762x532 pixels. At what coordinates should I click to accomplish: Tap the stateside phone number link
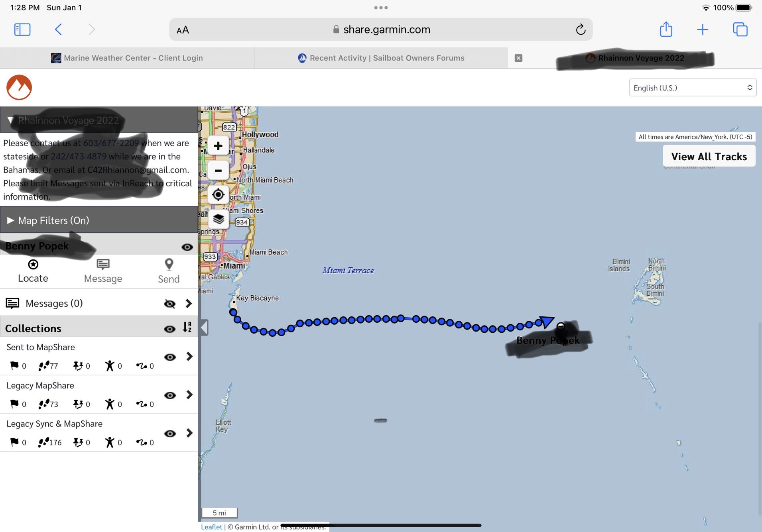pyautogui.click(x=111, y=143)
